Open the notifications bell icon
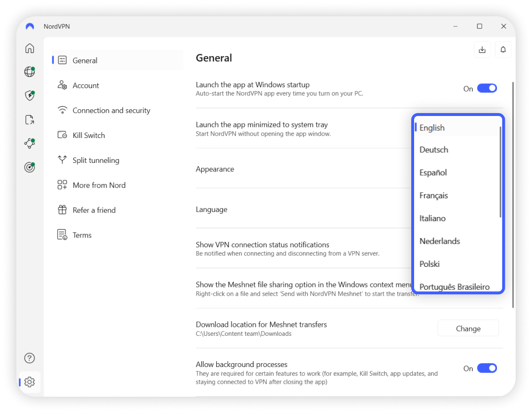The image size is (532, 413). (x=503, y=50)
